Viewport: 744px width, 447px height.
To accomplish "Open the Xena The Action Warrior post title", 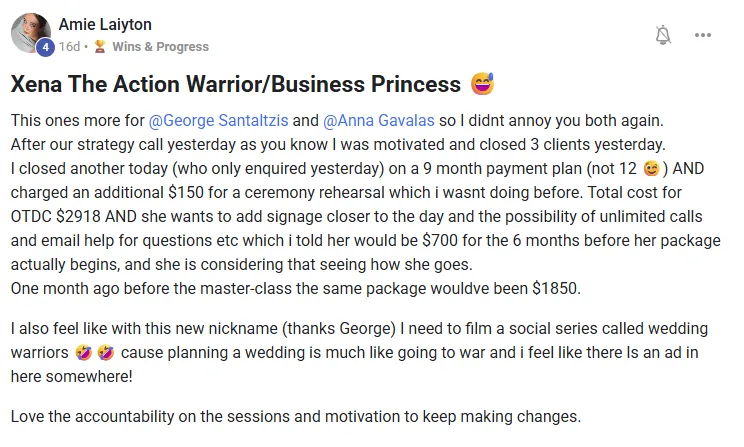I will [236, 84].
